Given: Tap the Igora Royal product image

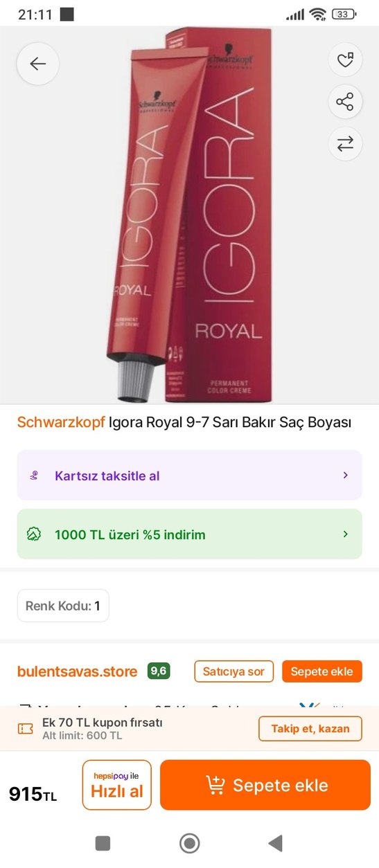Looking at the screenshot, I should [x=188, y=215].
